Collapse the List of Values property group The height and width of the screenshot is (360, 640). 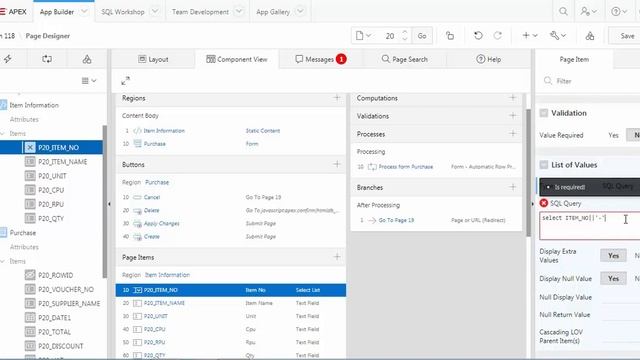544,165
